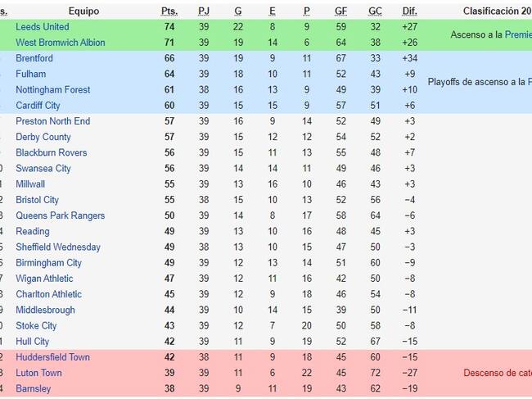This screenshot has height=399, width=532.
Task: Open the Premier link in promotion note
Action: (x=518, y=34)
